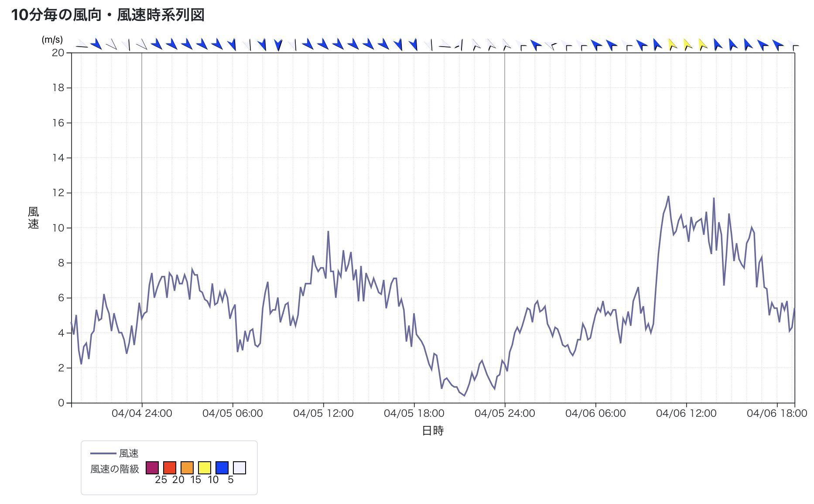Click the 04/05 24:00 time axis label
The image size is (814, 504).
tap(505, 413)
